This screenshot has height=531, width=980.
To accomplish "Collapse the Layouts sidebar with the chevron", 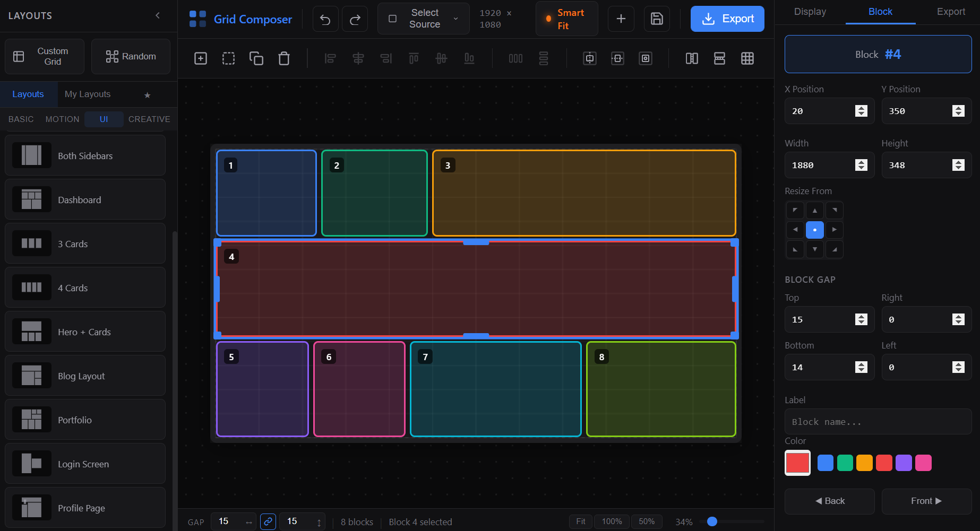I will (157, 15).
